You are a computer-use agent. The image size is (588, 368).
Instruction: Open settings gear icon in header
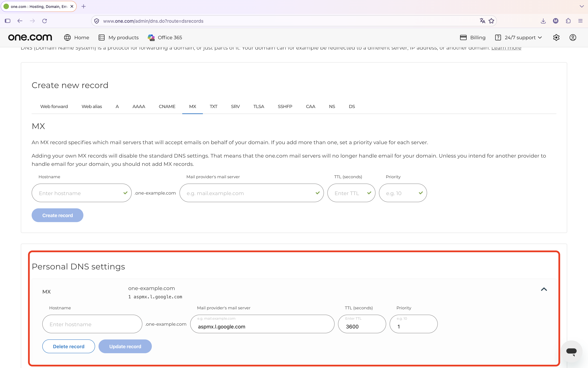(556, 38)
